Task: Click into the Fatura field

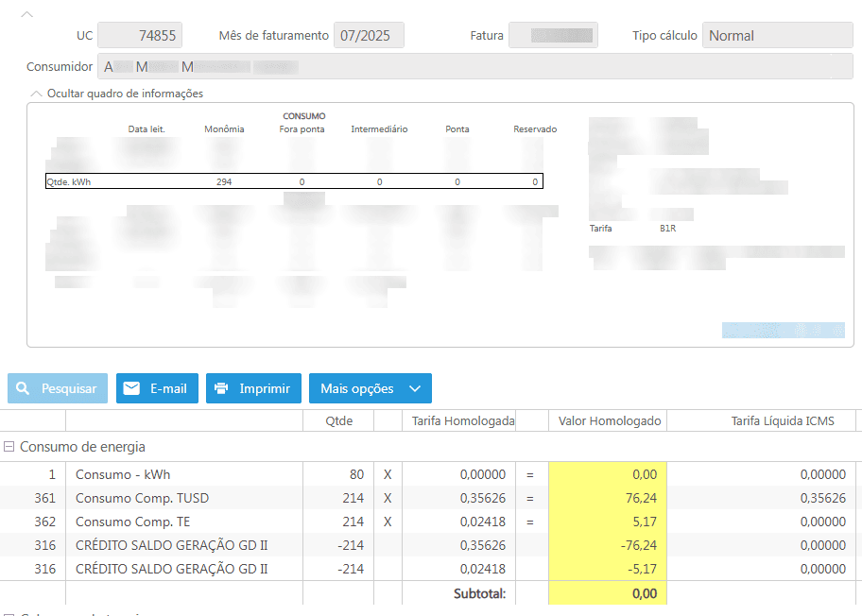Action: 553,36
